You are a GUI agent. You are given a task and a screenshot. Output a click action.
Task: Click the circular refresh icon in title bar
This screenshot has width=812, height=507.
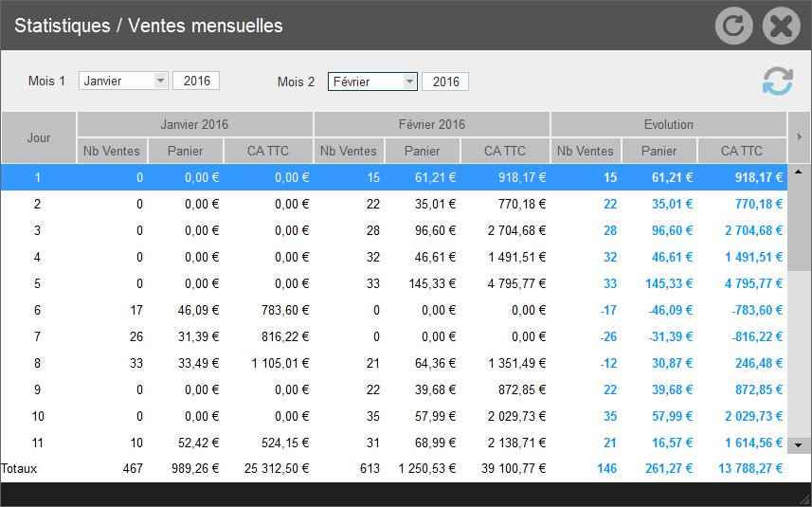[732, 26]
